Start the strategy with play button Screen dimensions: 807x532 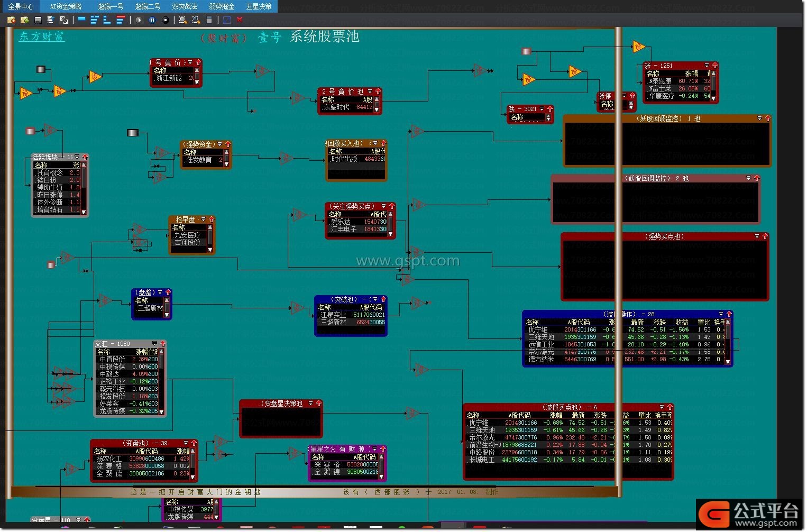tap(139, 20)
